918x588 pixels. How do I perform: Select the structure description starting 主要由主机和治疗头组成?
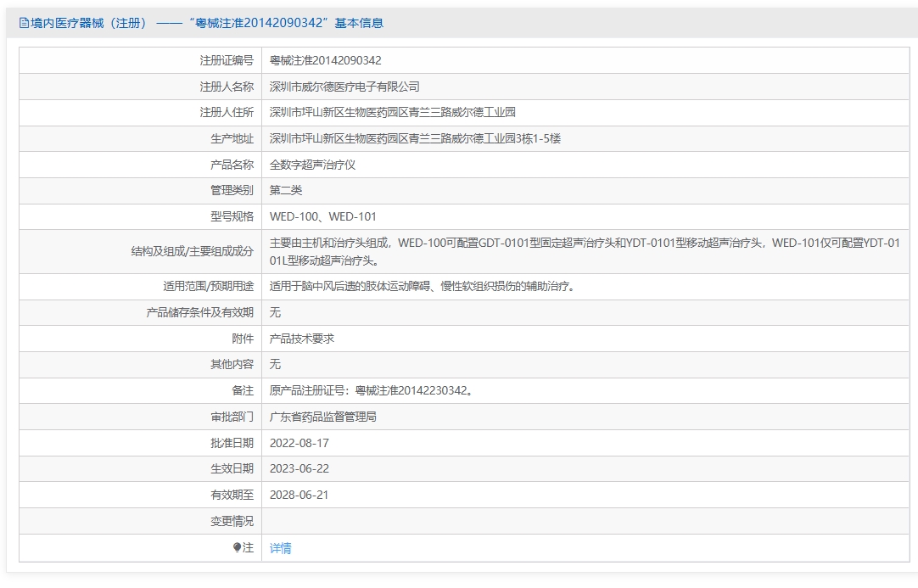tap(585, 251)
